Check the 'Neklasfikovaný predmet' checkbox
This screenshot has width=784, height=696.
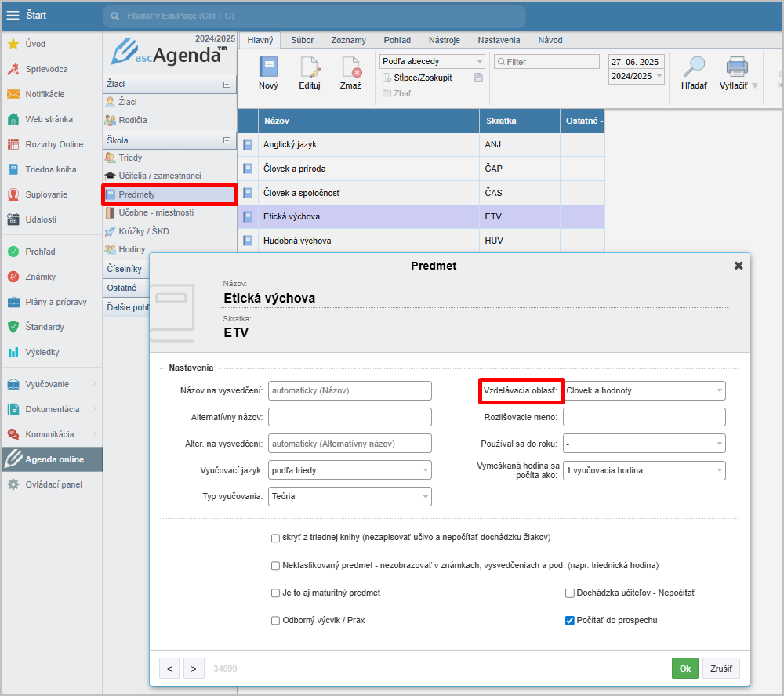(x=275, y=566)
